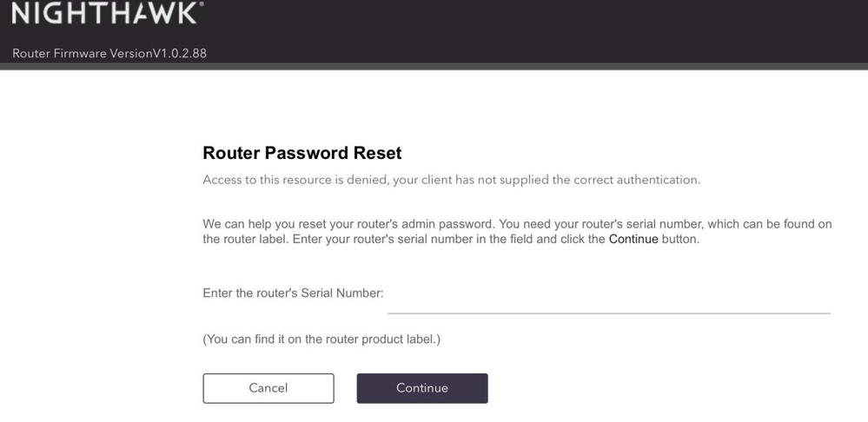Click the 'Access to this resource is denied' message
Screen dimensions: 868x422
click(451, 180)
